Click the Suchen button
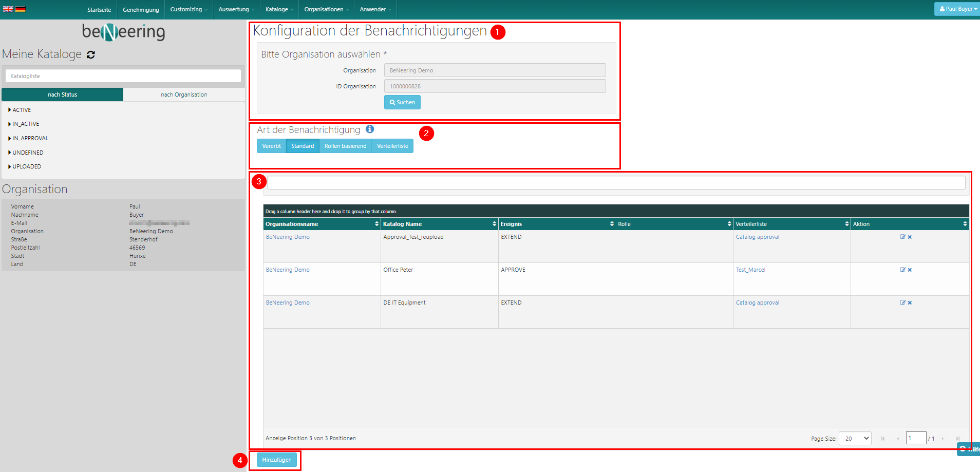This screenshot has height=472, width=980. [402, 102]
